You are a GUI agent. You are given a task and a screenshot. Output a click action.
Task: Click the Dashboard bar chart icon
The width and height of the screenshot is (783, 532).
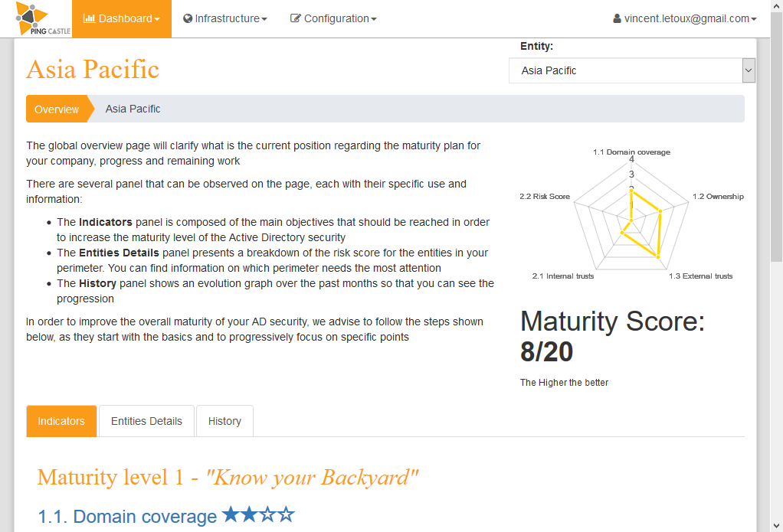point(90,18)
